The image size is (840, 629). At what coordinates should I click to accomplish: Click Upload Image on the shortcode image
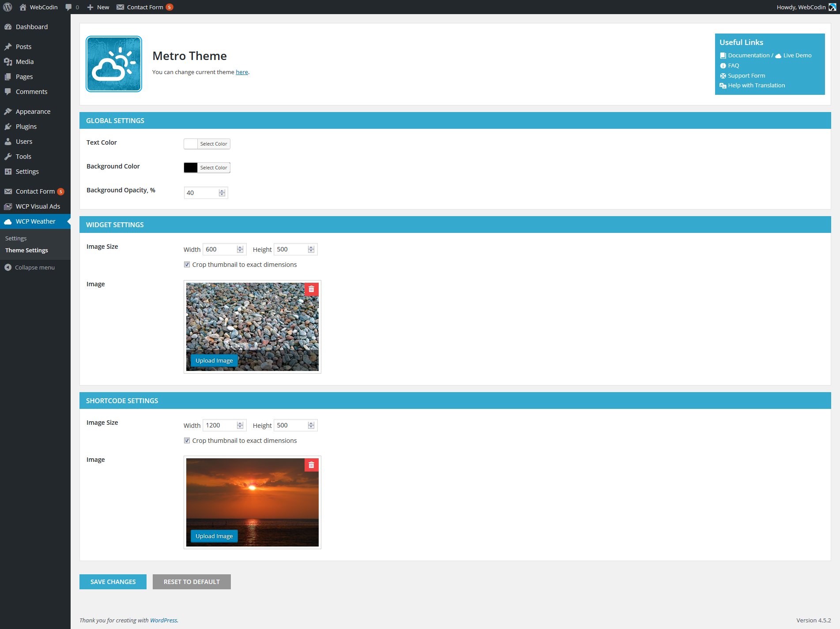click(x=214, y=536)
